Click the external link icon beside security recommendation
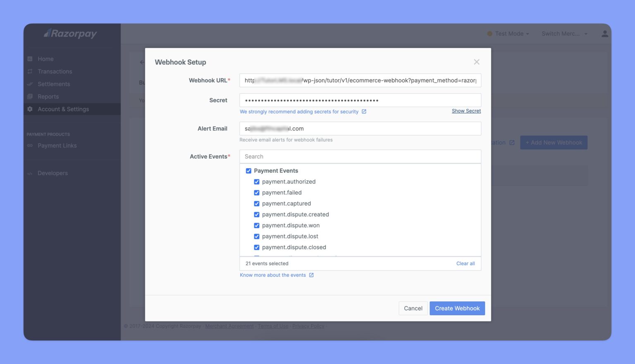The width and height of the screenshot is (635, 364). pos(364,112)
